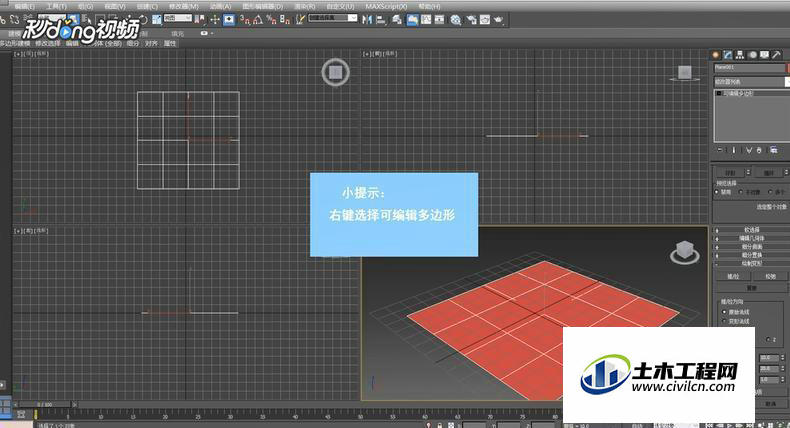
Task: Open the 帮助(H) menu
Action: (x=429, y=7)
